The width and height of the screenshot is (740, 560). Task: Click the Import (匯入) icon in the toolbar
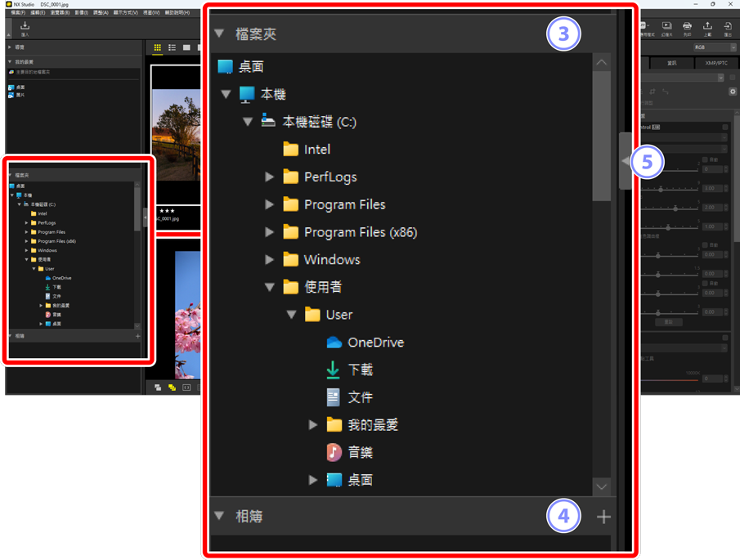tap(25, 27)
